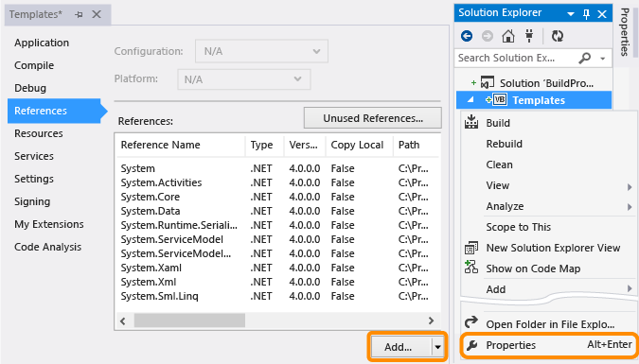Select Show on Code Map entry

tap(533, 269)
